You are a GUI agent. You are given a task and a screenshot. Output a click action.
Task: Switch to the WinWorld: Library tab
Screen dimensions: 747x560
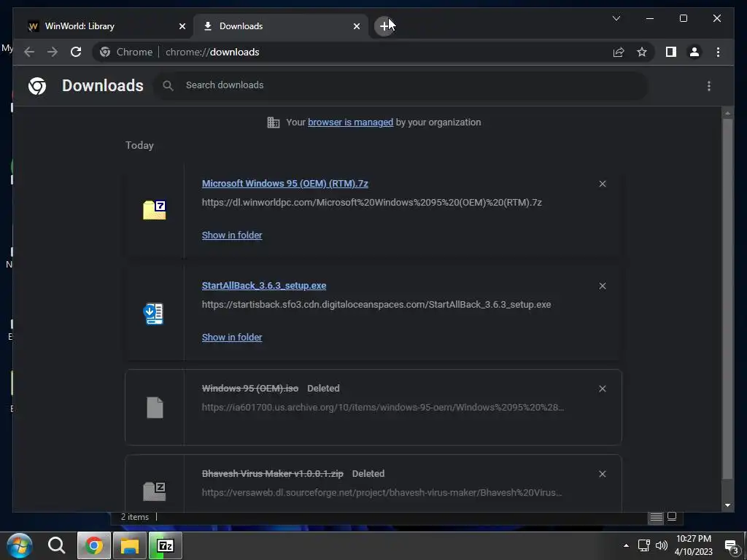pos(106,26)
